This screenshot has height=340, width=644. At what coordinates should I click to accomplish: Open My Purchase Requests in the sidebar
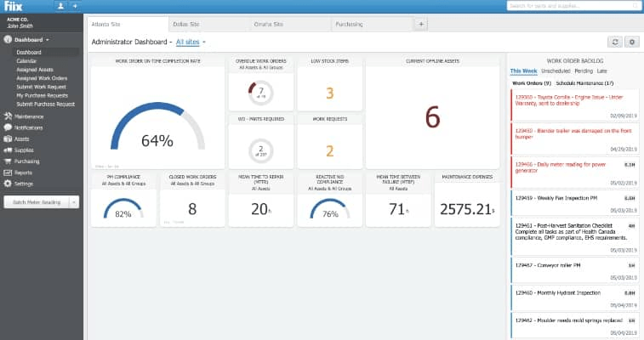coord(43,95)
